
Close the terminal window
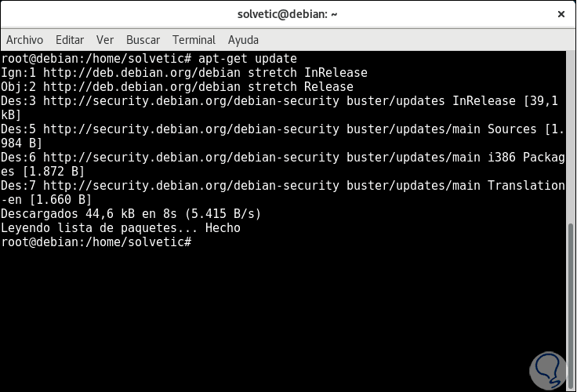click(x=560, y=15)
